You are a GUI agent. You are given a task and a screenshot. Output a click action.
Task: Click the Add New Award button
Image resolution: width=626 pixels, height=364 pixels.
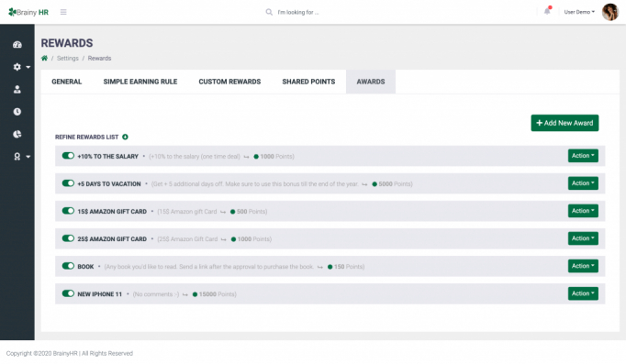[565, 123]
